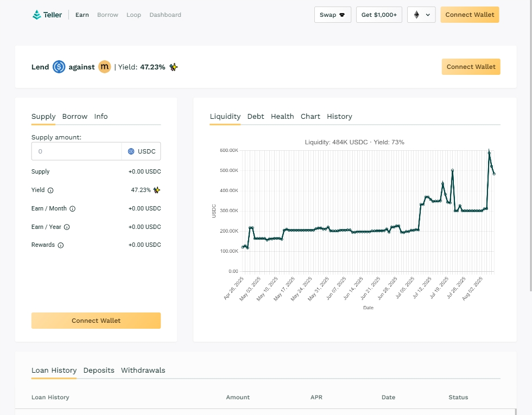
Task: Click Connect Wallet in the Lend header card
Action: tap(471, 67)
